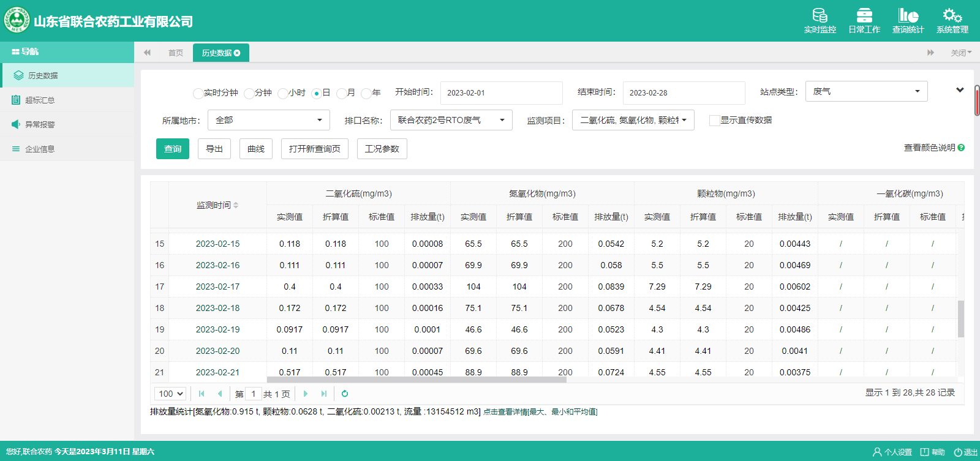The width and height of the screenshot is (980, 461).
Task: Select the 小时 radio button
Action: (x=282, y=93)
